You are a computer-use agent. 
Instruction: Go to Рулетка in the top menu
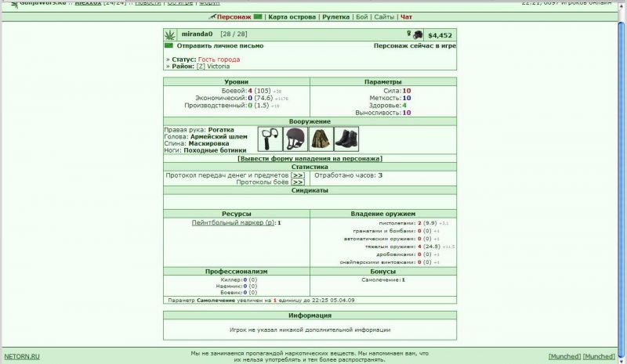[336, 17]
